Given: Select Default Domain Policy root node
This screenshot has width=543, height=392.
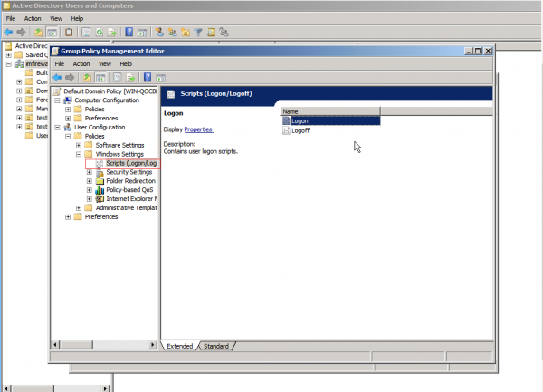Looking at the screenshot, I should coord(110,91).
